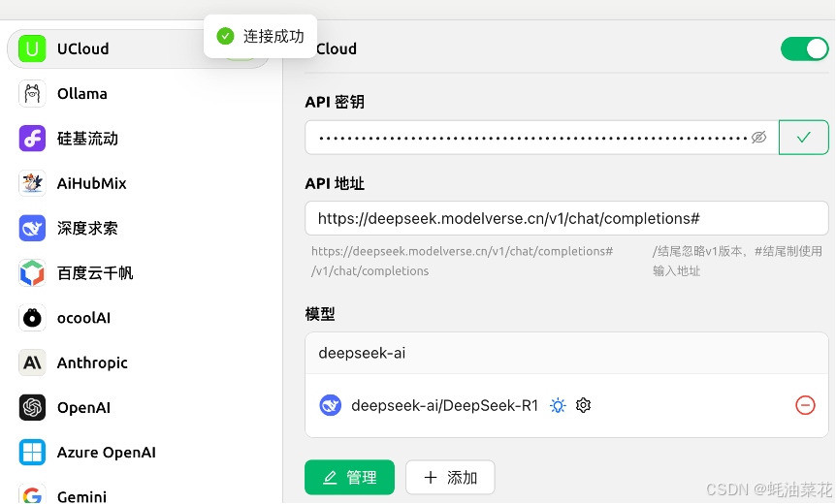Select the 深度求索 provider label
Screen dimensions: 836x504
(x=87, y=228)
